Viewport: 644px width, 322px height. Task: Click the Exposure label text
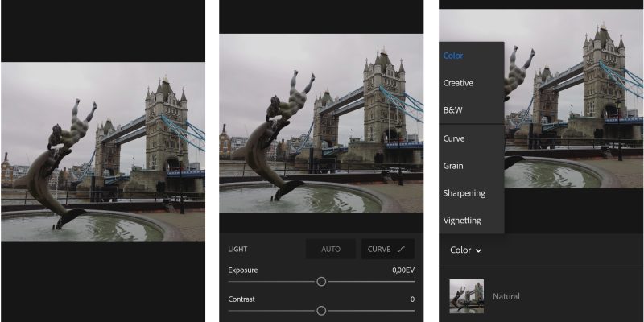pos(243,270)
